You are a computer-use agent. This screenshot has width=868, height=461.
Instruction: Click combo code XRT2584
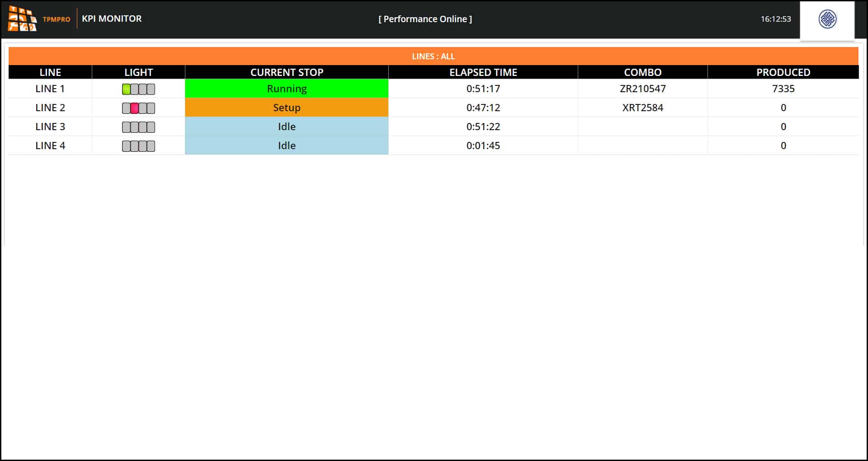click(x=642, y=108)
